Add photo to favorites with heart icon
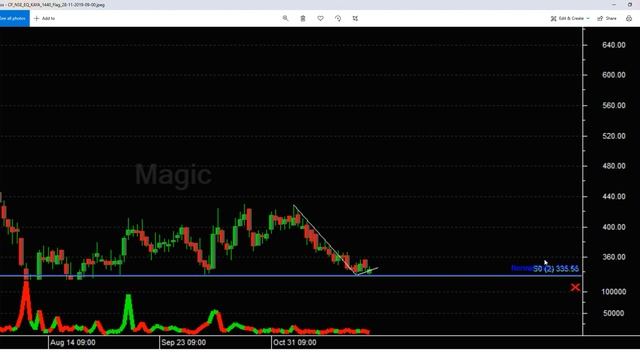The width and height of the screenshot is (640, 360). [x=320, y=18]
